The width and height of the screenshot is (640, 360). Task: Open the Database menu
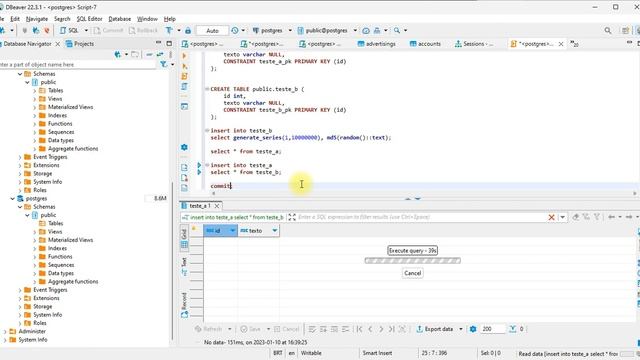point(120,19)
